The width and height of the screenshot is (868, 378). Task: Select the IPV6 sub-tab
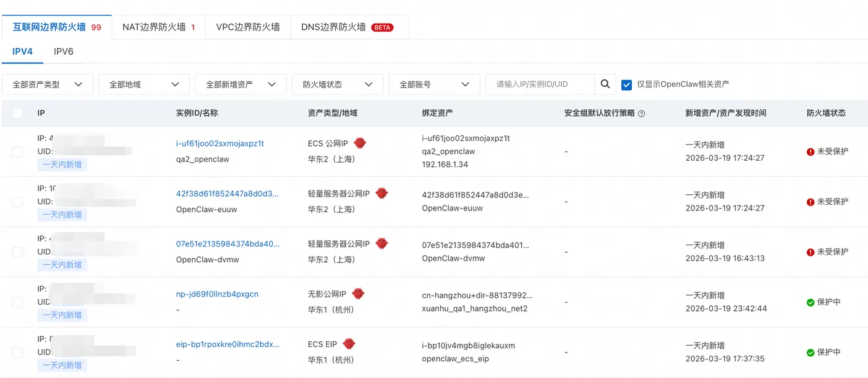coord(64,52)
